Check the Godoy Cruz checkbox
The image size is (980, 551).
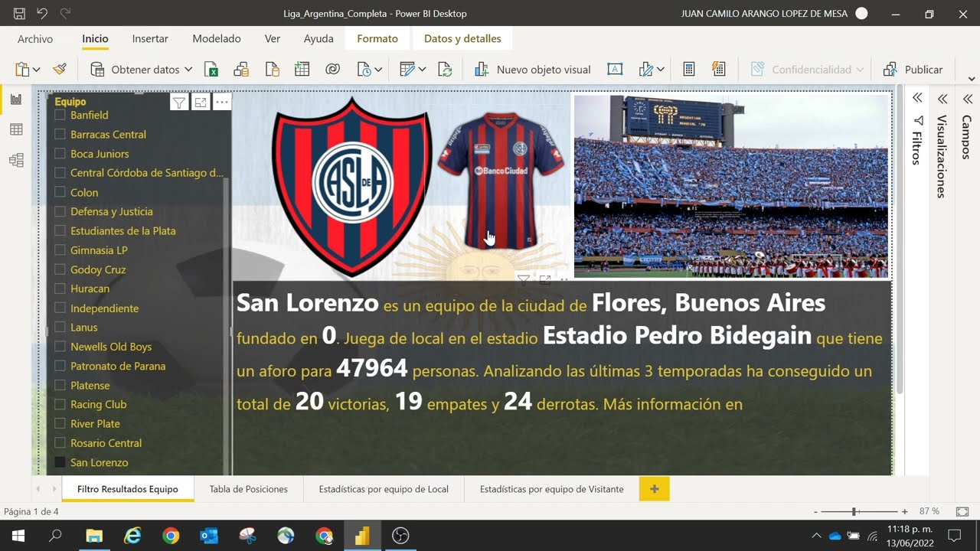pyautogui.click(x=60, y=269)
